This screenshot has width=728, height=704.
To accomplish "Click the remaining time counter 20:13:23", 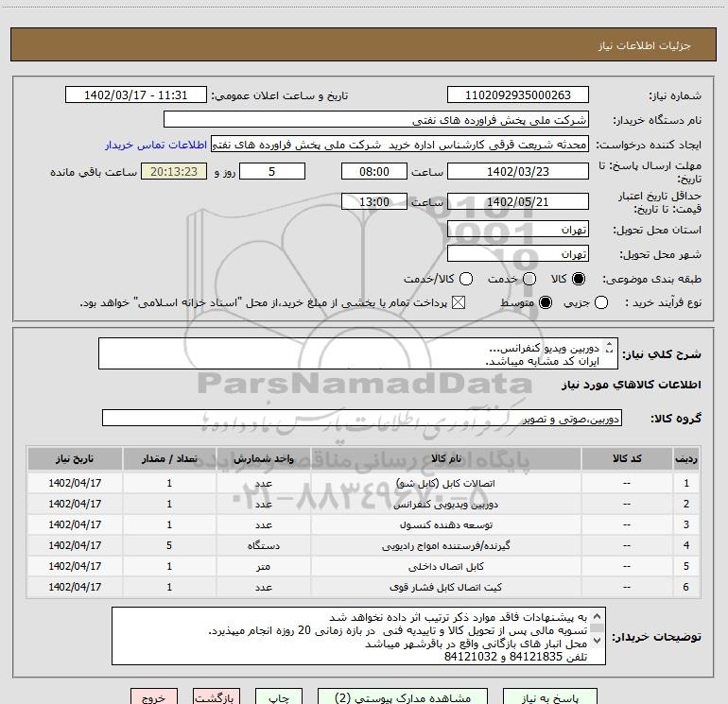I will 174,171.
